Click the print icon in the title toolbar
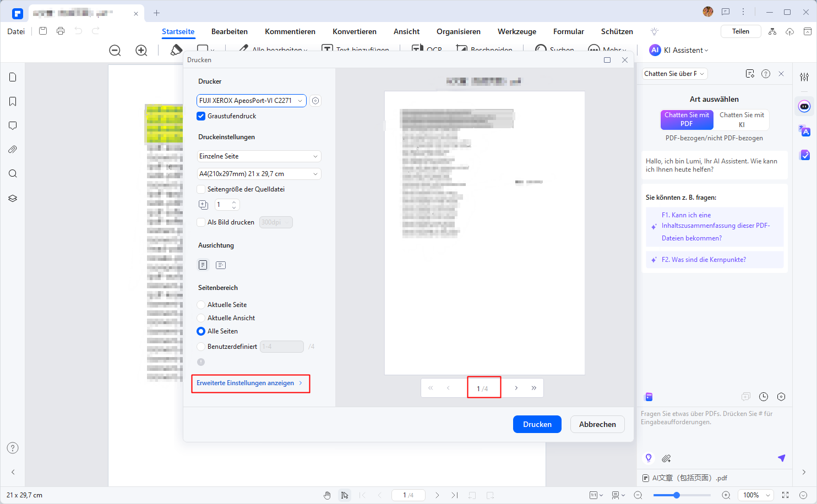 [x=61, y=31]
